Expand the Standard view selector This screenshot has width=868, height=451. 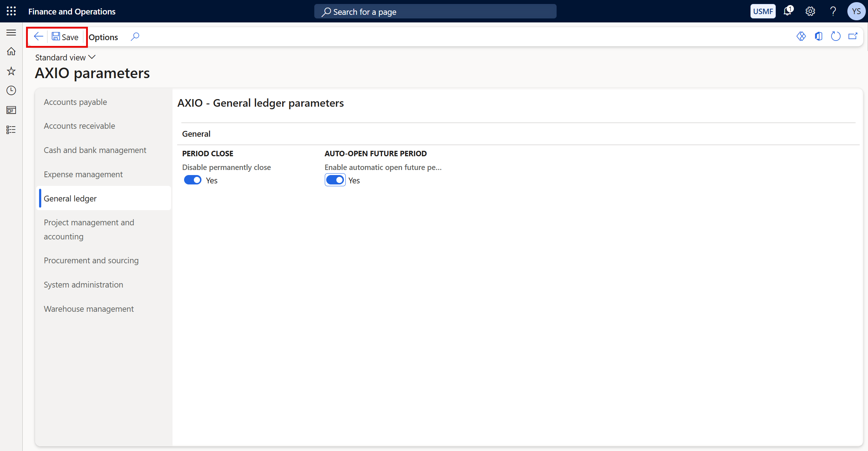click(x=65, y=57)
